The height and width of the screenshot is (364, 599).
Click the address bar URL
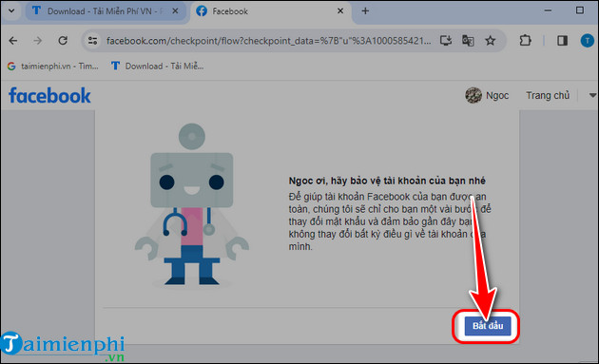[268, 41]
